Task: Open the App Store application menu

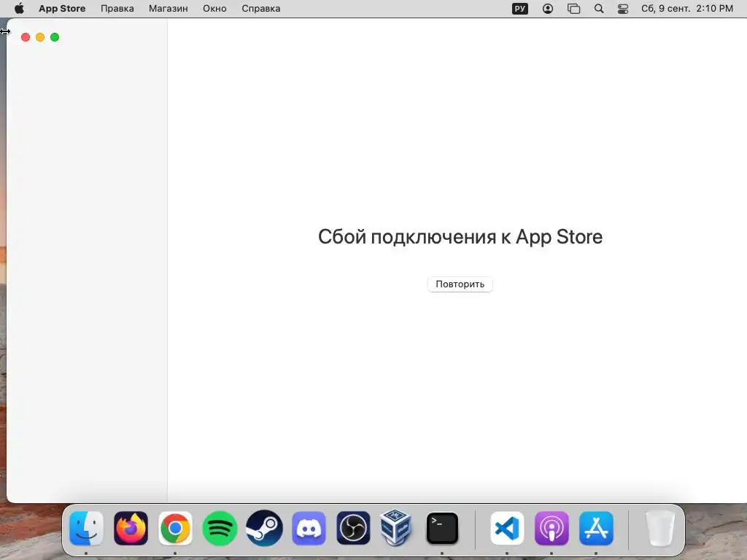Action: point(62,9)
